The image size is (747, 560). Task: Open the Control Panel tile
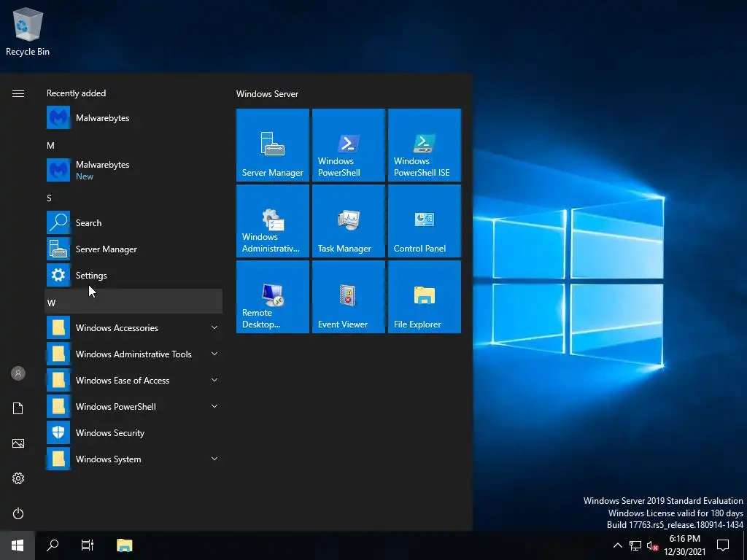coord(425,220)
